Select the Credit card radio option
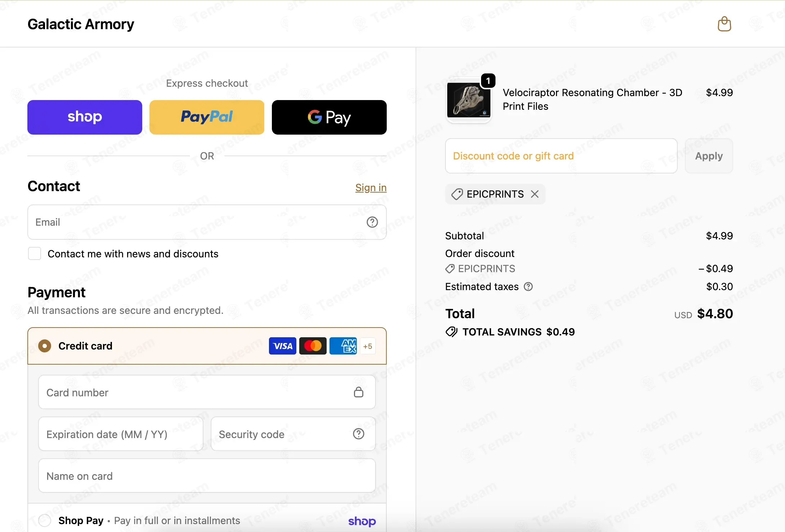Screen dimensions: 785x532 pyautogui.click(x=45, y=346)
